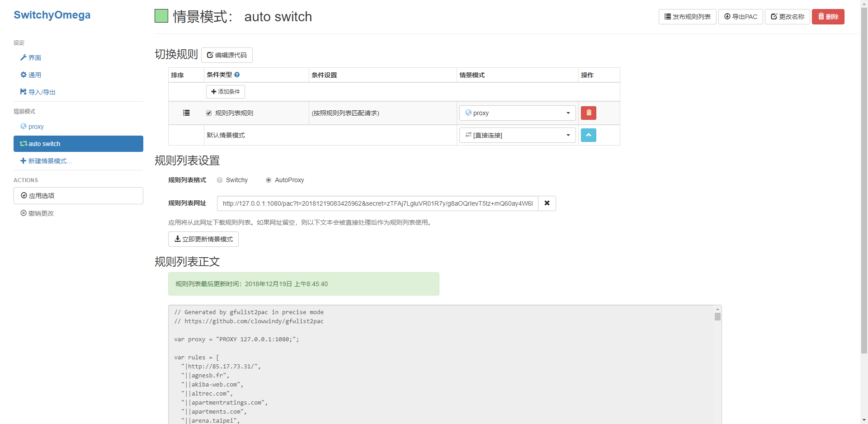Click the SwitchyOmega title link

pyautogui.click(x=52, y=15)
